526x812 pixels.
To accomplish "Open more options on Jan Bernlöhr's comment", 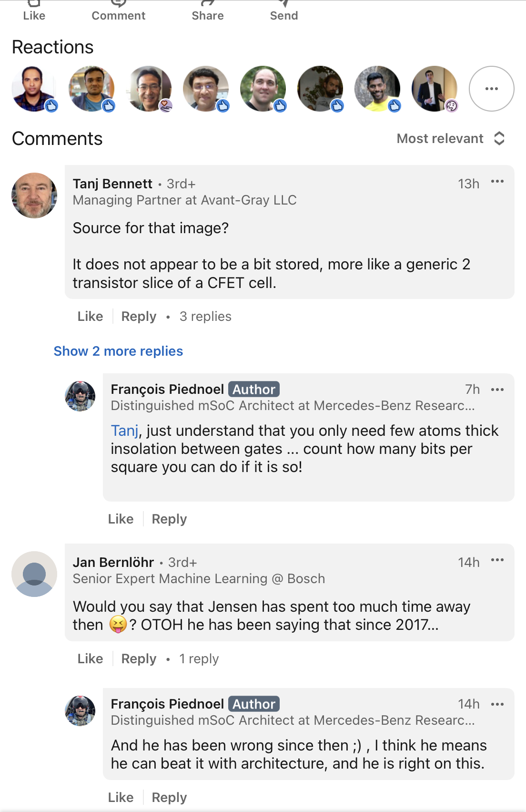I will click(497, 560).
